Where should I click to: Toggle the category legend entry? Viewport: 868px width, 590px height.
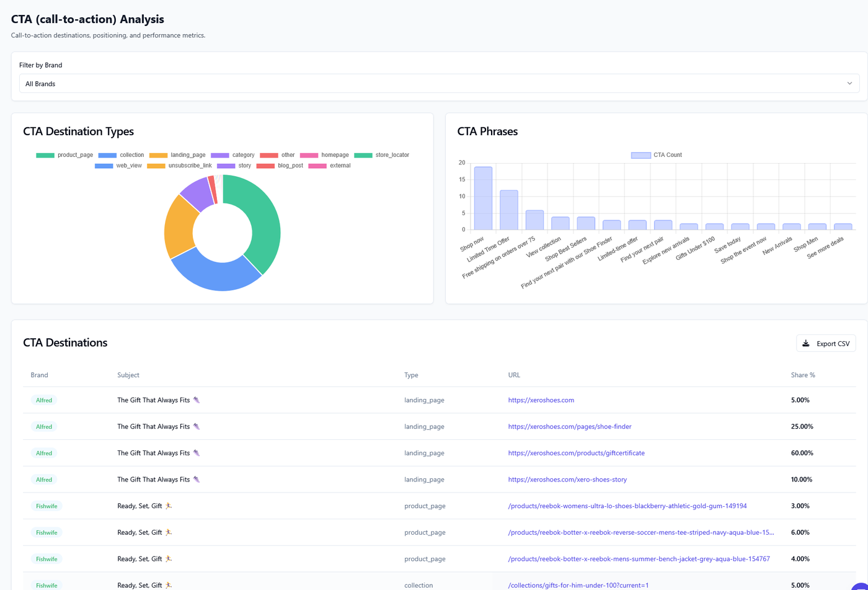[x=232, y=155]
